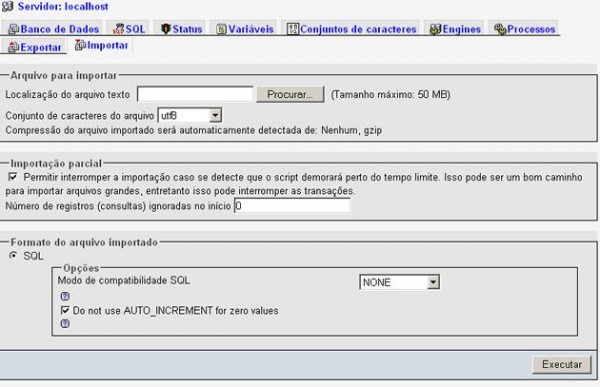The height and width of the screenshot is (387, 600).
Task: Click the Processos gears icon
Action: click(500, 29)
